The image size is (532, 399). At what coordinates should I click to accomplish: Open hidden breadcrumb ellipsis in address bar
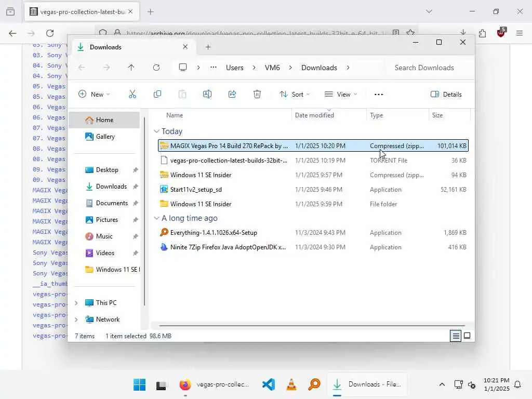(x=214, y=68)
